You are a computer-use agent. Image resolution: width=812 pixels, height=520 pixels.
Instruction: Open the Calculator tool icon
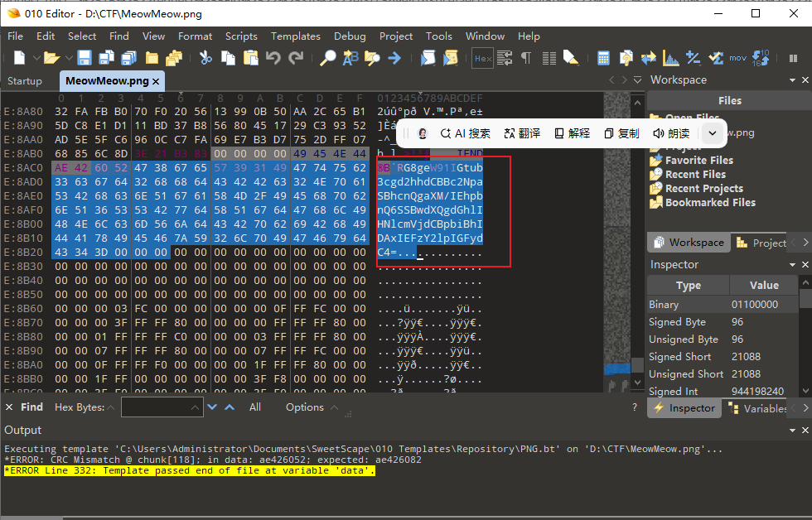point(603,58)
